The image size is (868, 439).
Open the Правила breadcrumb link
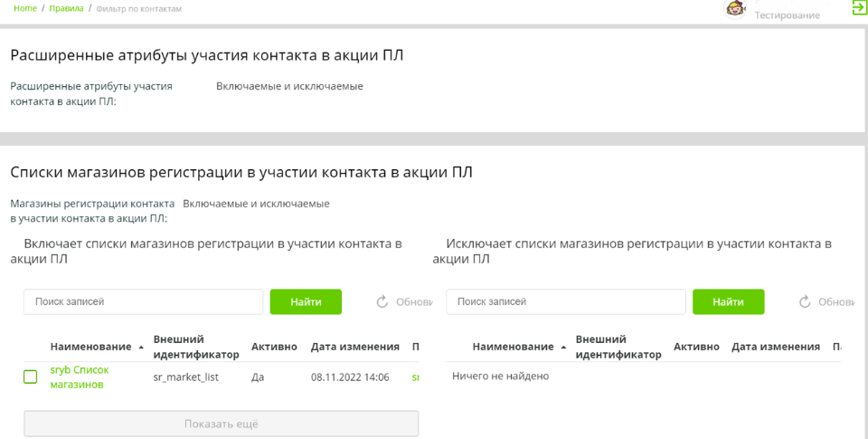coord(66,8)
